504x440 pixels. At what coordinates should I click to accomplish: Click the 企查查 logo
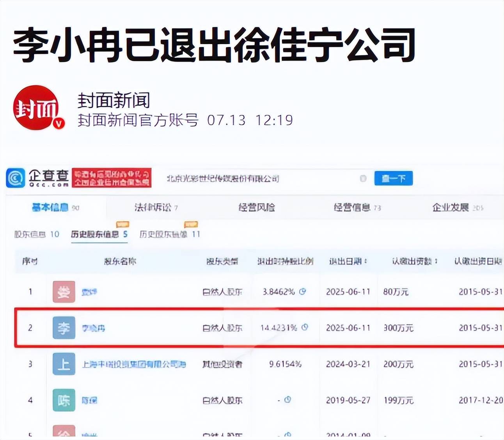pos(38,178)
